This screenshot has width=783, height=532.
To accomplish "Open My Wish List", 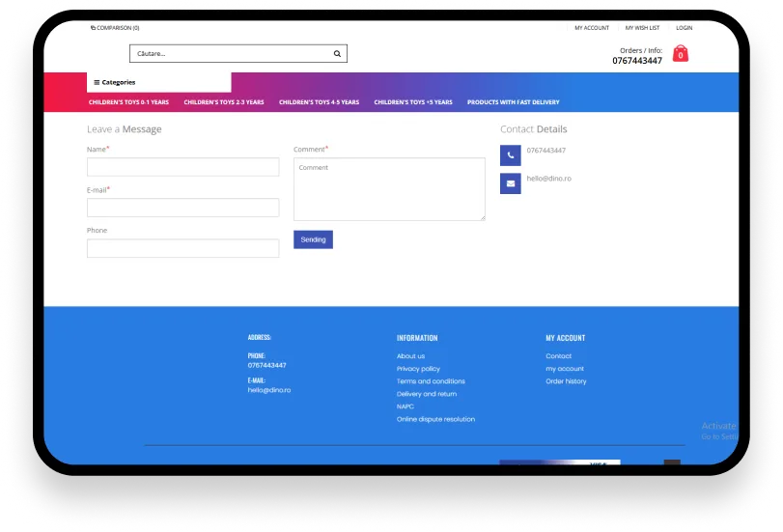I will pyautogui.click(x=642, y=28).
